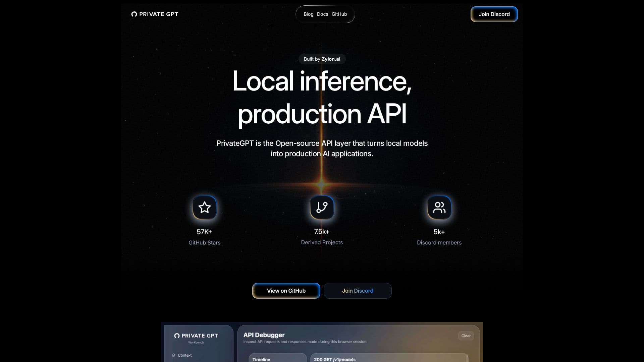Click the Join Discord button below stats

(x=358, y=291)
